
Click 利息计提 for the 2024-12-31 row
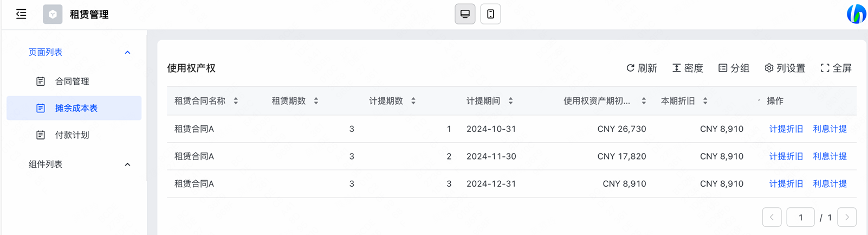830,184
